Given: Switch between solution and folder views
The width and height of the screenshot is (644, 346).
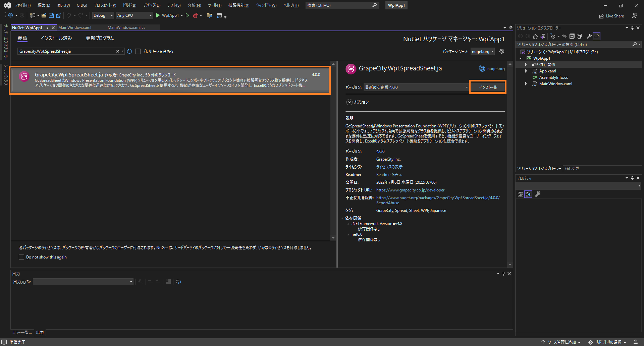Looking at the screenshot, I should [543, 36].
